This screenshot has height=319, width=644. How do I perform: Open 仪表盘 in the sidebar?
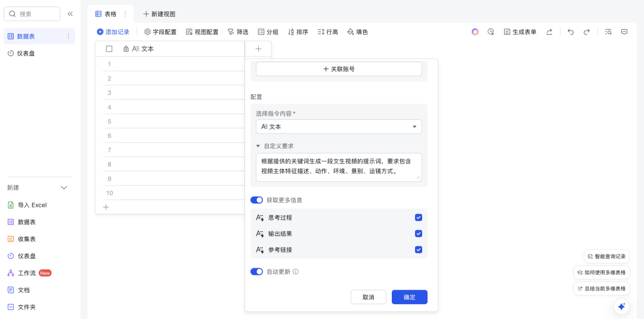click(26, 54)
